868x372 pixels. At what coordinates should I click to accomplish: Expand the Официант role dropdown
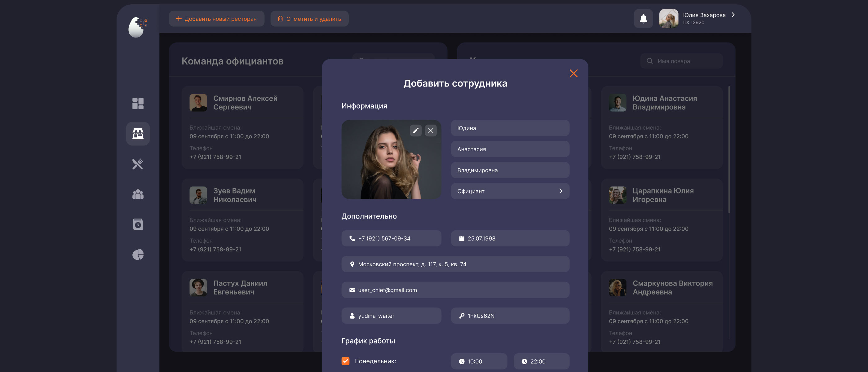(x=510, y=191)
